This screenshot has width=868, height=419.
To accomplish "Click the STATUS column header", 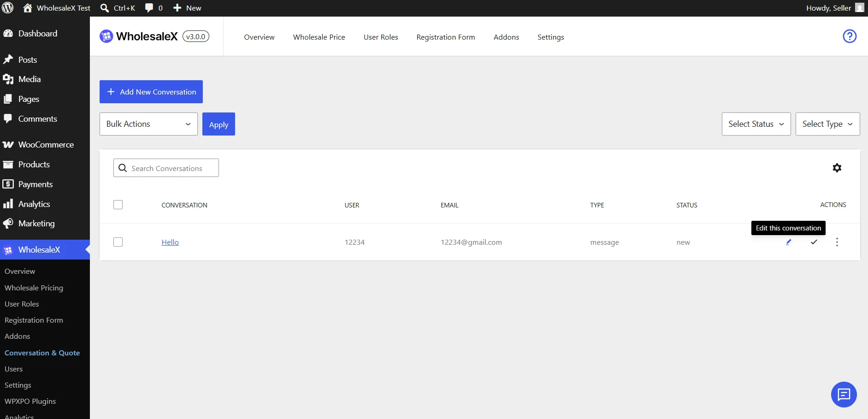I will click(x=687, y=205).
